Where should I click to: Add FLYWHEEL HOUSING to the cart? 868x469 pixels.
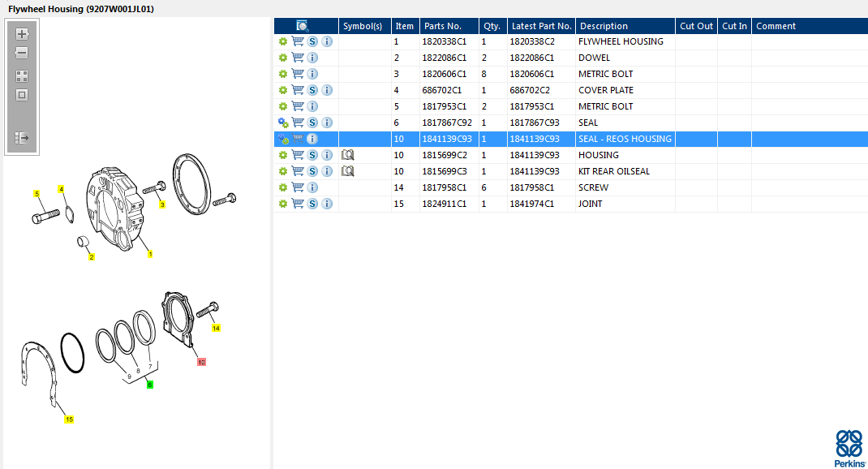click(298, 41)
